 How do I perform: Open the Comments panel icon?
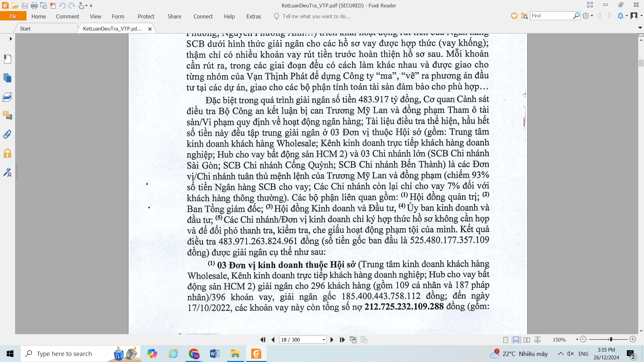tap(7, 116)
